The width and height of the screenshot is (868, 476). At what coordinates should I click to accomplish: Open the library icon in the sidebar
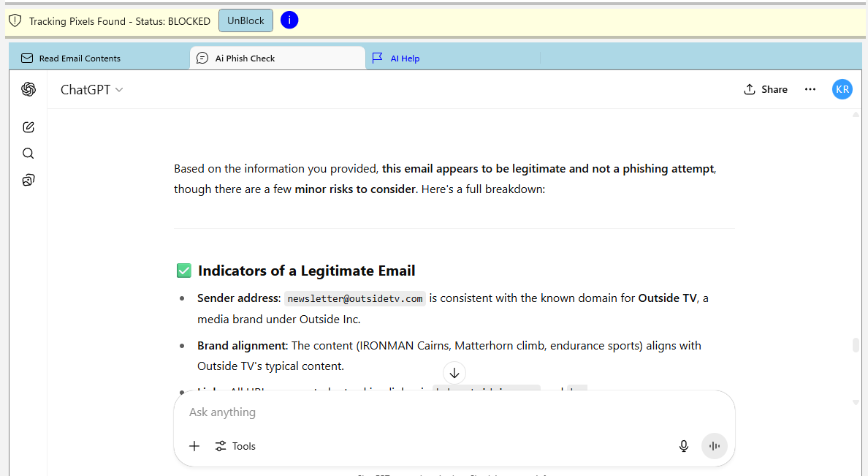pyautogui.click(x=28, y=180)
